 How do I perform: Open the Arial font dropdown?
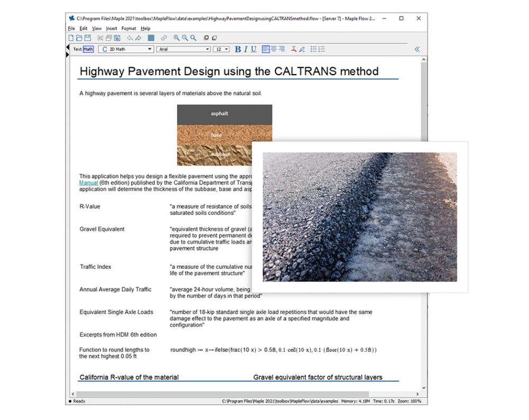[184, 49]
